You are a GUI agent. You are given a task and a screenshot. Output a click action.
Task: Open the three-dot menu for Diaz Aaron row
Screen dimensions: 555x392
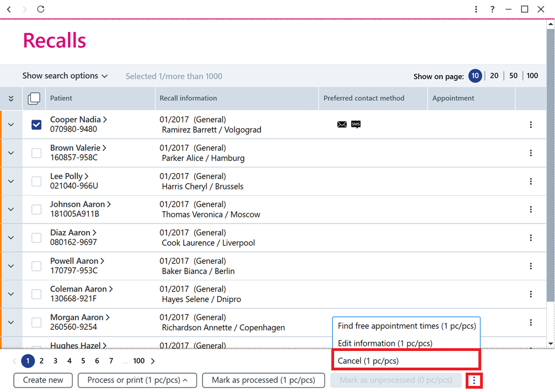531,237
